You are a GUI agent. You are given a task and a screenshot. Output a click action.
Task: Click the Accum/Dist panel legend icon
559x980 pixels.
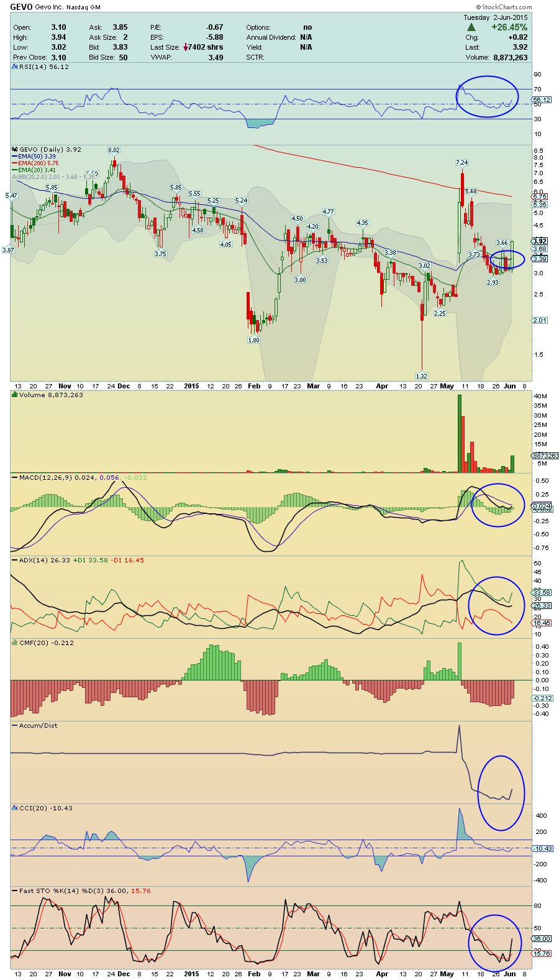tap(15, 725)
